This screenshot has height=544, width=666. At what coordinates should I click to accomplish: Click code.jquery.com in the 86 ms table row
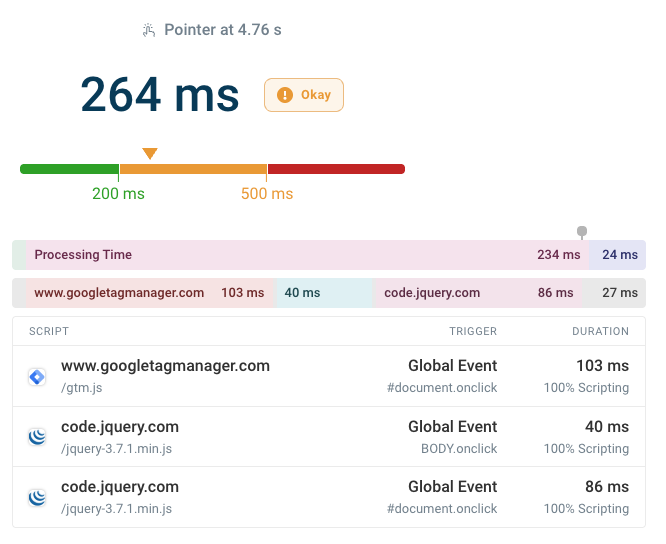point(120,487)
